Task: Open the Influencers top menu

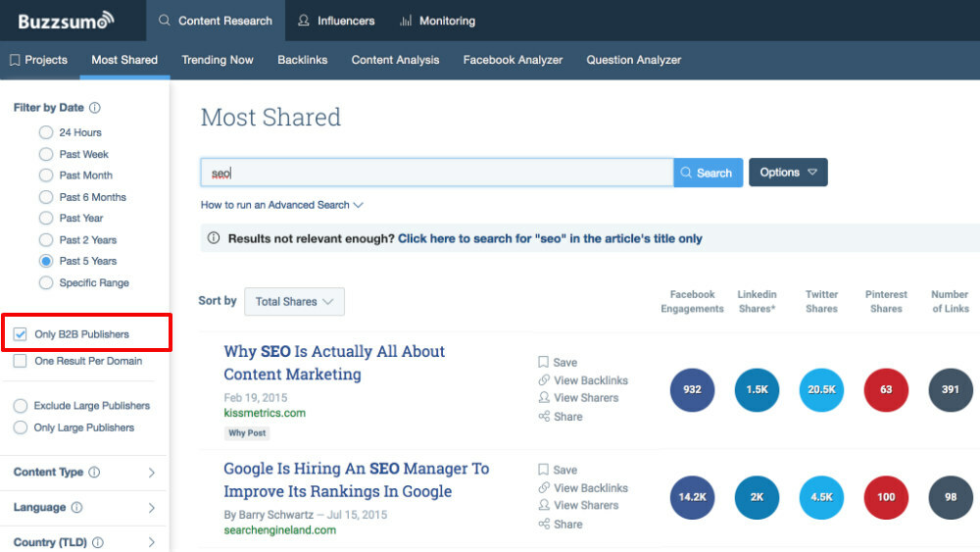Action: pyautogui.click(x=336, y=21)
